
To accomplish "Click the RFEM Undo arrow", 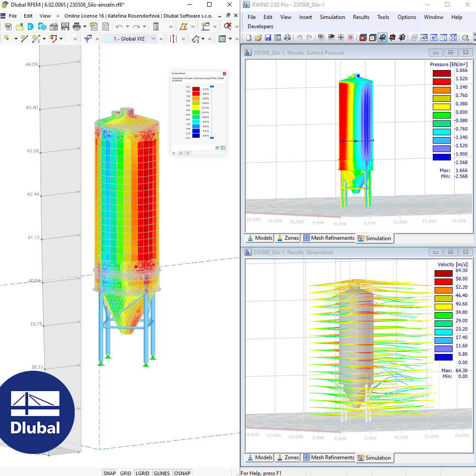I will pos(119,27).
